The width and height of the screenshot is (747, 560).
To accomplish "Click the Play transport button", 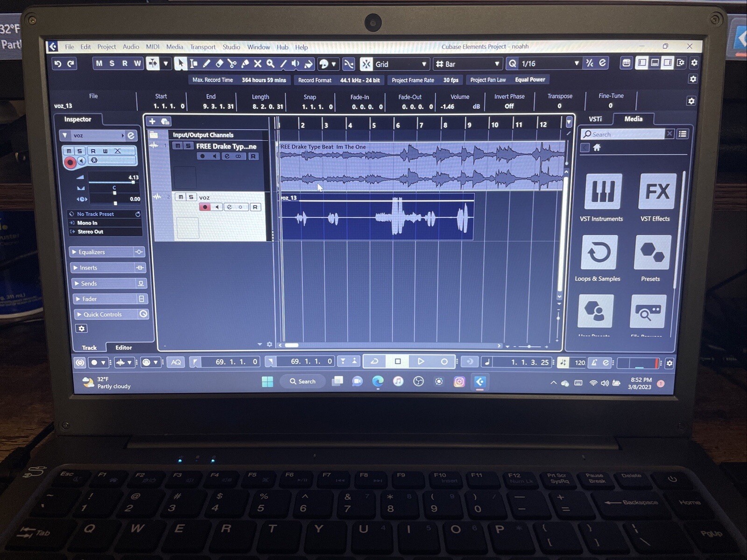I will [421, 361].
